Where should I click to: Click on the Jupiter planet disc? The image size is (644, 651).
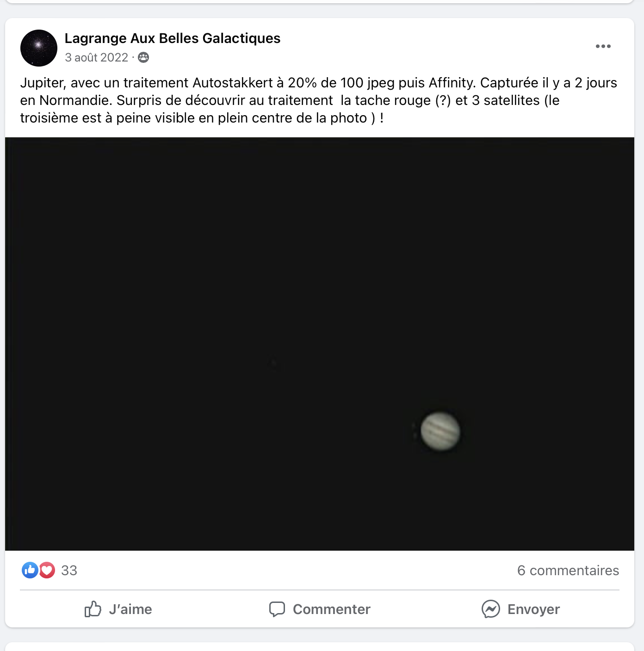point(440,431)
